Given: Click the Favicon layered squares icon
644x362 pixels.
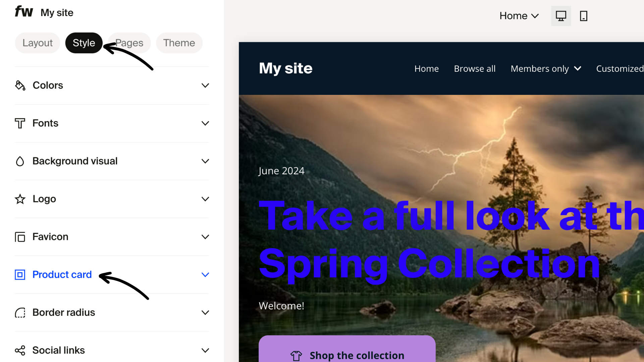Looking at the screenshot, I should coord(20,237).
